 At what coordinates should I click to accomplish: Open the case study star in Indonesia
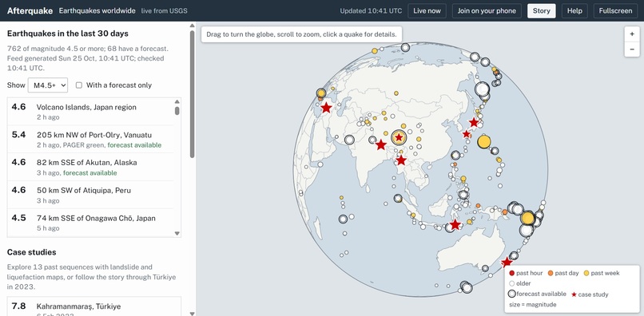coord(455,224)
